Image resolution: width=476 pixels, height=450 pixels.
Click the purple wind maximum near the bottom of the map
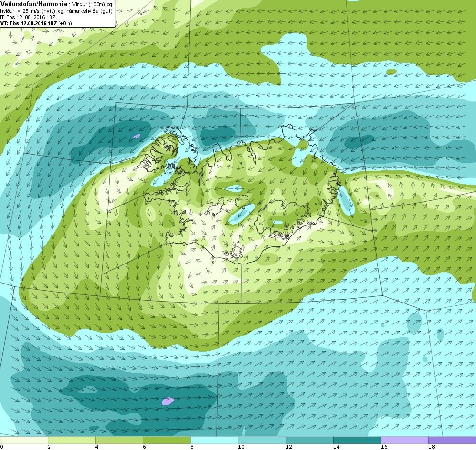point(168,401)
